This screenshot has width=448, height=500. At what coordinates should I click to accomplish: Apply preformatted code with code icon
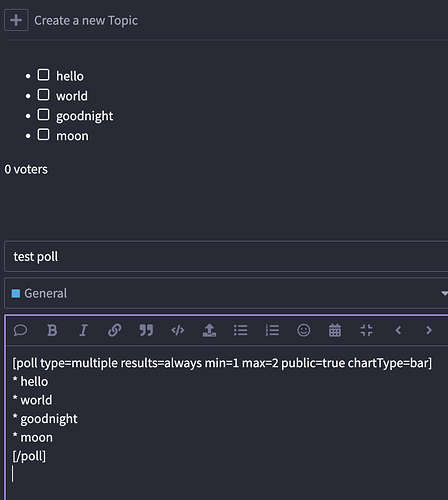pos(178,330)
